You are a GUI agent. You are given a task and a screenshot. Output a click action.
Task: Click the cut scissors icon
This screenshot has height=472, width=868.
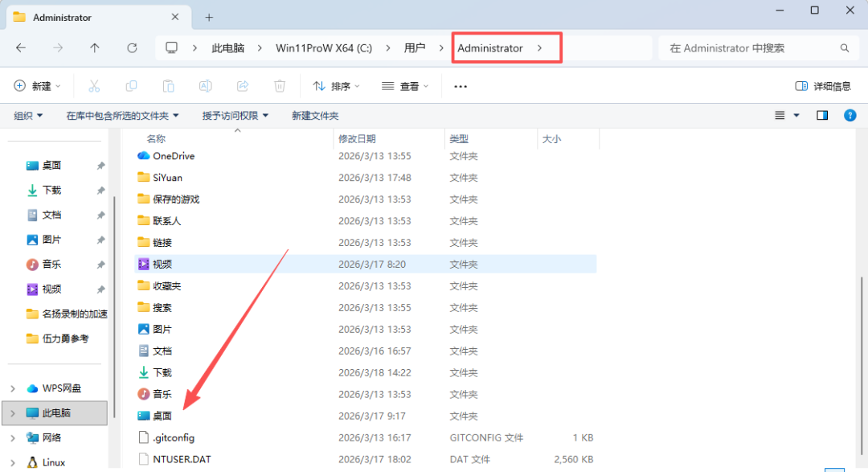click(x=94, y=86)
